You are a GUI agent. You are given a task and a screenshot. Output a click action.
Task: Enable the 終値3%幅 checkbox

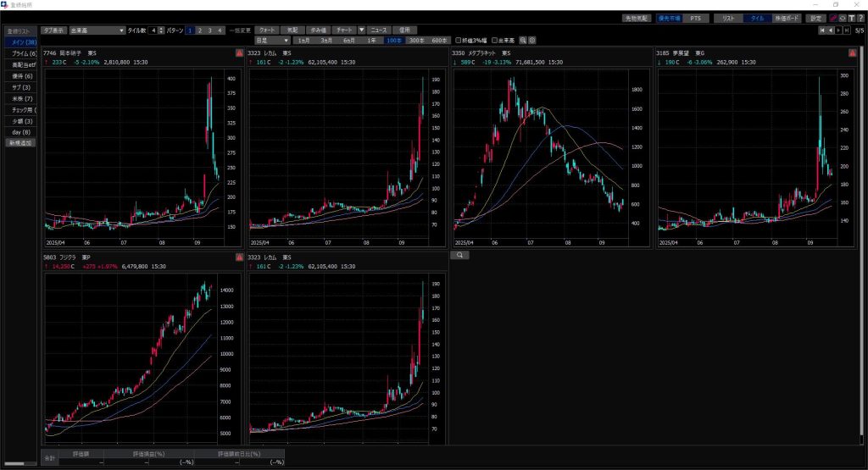(459, 41)
